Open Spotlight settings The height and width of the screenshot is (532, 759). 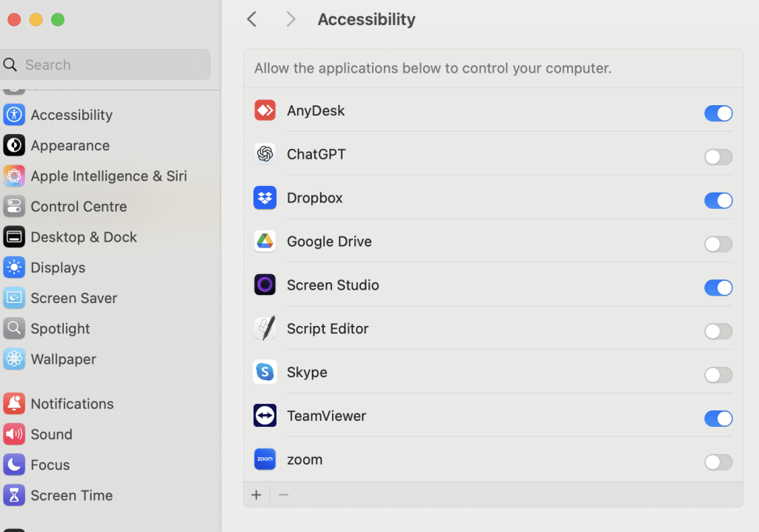61,328
